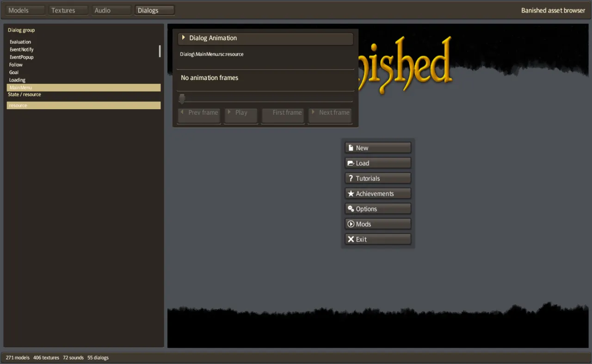Jump to First frame button
The height and width of the screenshot is (364, 592).
[283, 116]
